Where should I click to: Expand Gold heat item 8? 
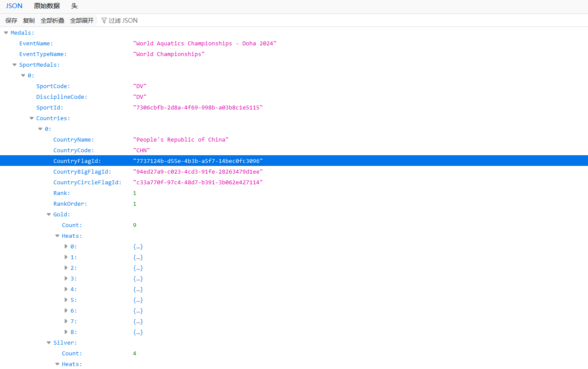click(66, 332)
